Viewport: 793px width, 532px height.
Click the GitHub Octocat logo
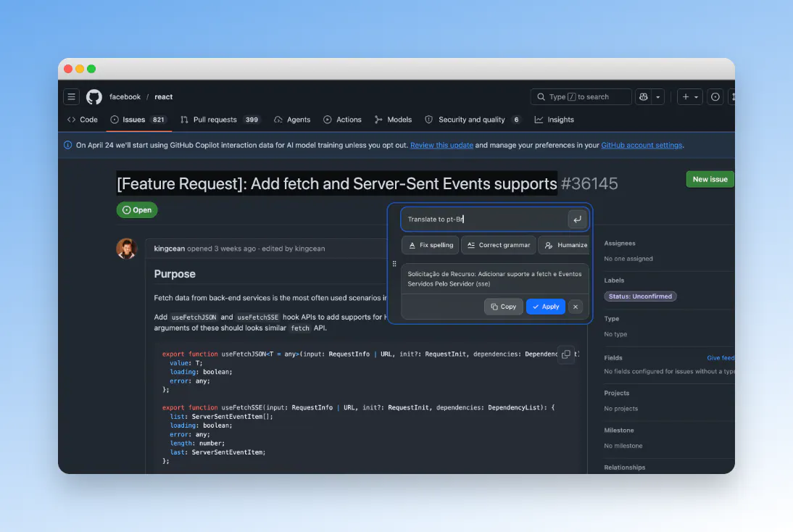pos(94,96)
